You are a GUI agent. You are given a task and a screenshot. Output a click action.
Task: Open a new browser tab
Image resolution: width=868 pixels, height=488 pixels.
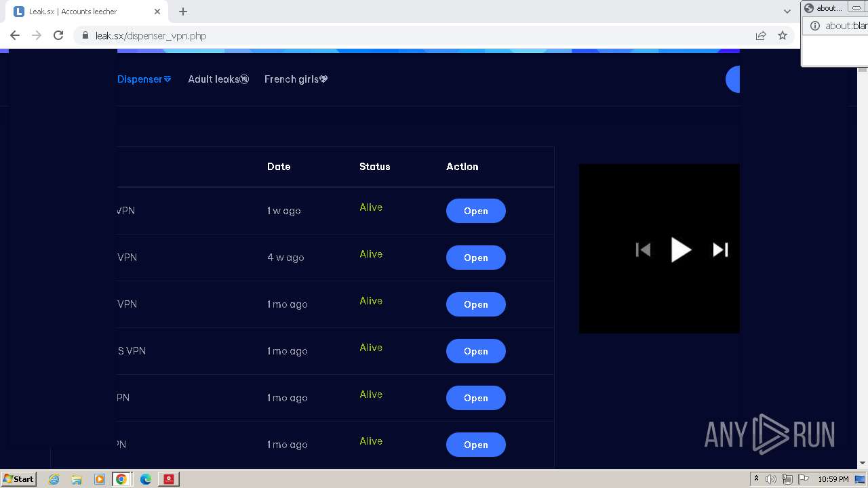(x=183, y=12)
